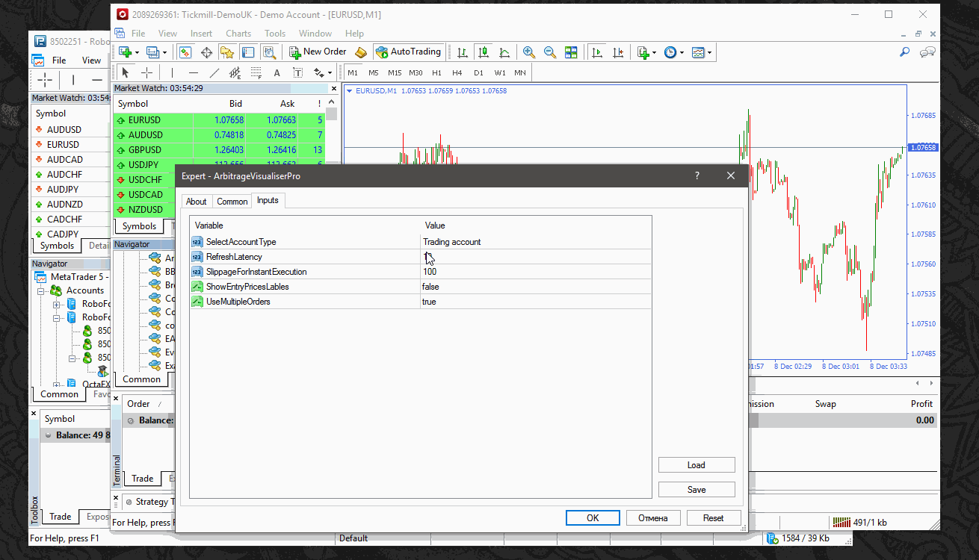This screenshot has width=979, height=560.
Task: Open the templates dropdown arrow
Action: 710,52
